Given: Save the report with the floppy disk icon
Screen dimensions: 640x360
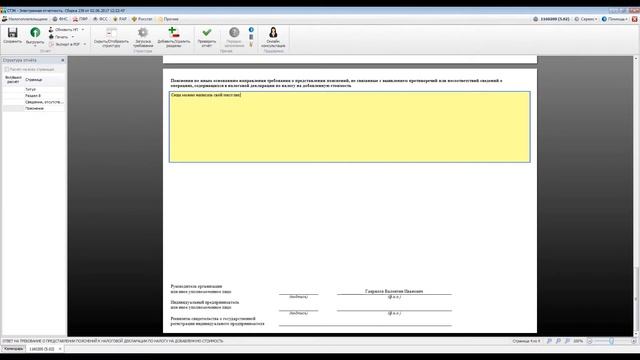Looking at the screenshot, I should tap(12, 33).
